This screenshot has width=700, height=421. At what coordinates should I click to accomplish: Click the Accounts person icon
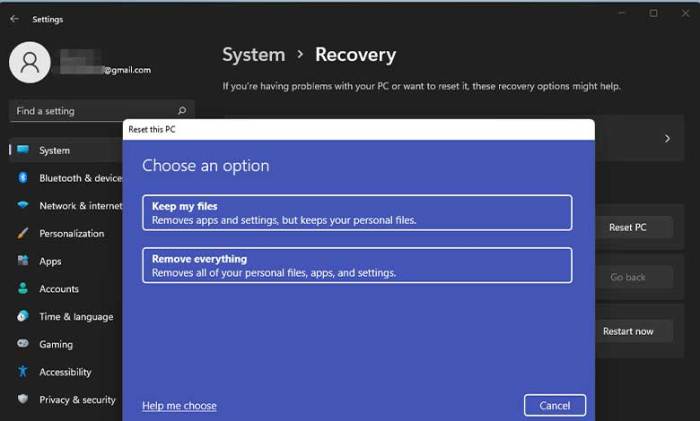click(x=23, y=288)
